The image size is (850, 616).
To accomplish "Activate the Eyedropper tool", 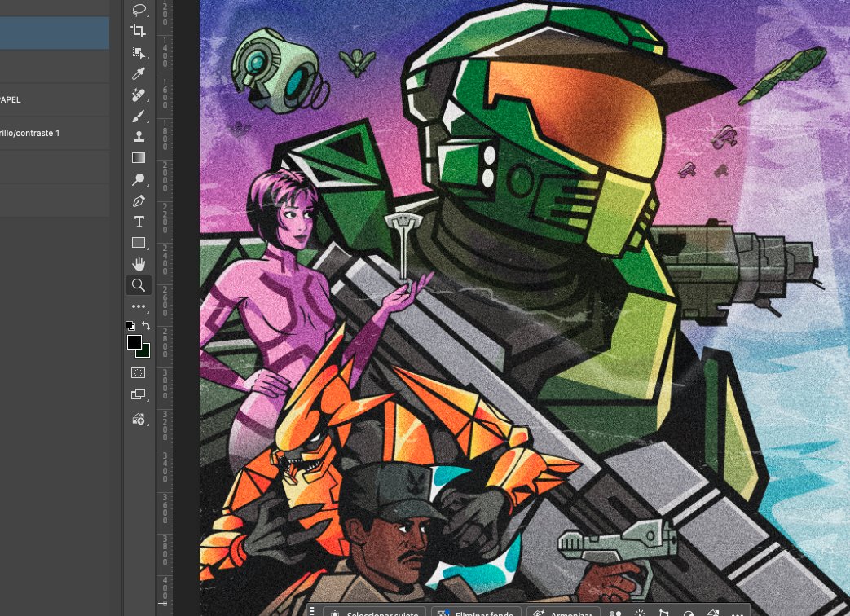I will [139, 73].
